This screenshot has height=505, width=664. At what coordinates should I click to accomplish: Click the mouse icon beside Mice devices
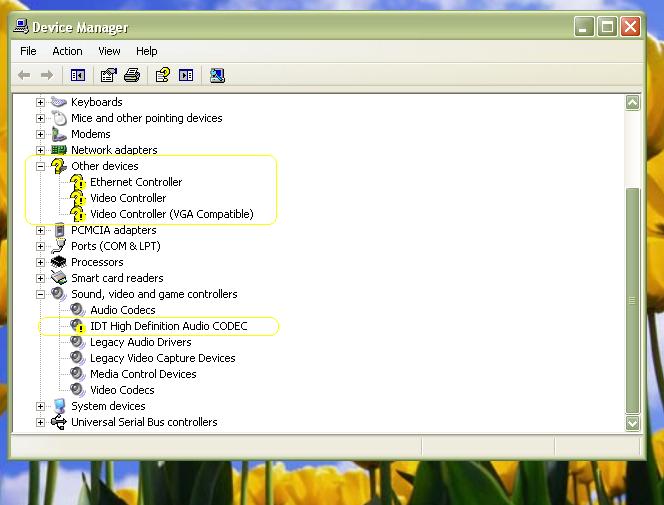click(59, 118)
